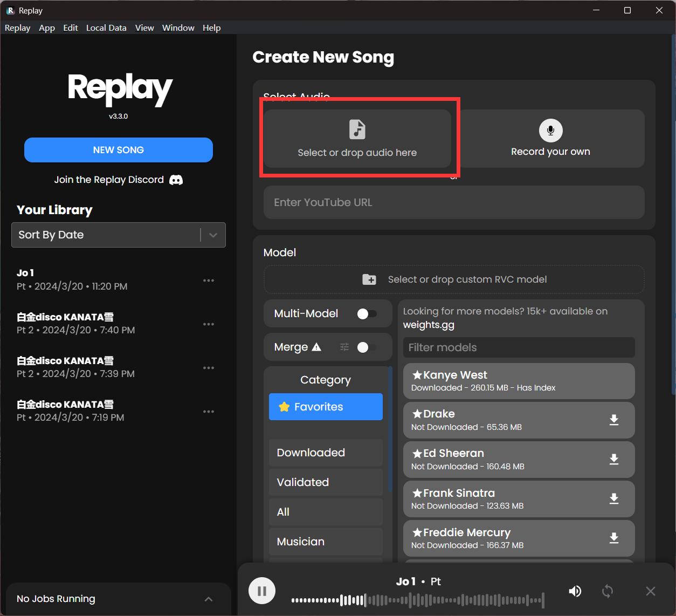Seek within the player waveform bar
The image size is (676, 616).
418,600
